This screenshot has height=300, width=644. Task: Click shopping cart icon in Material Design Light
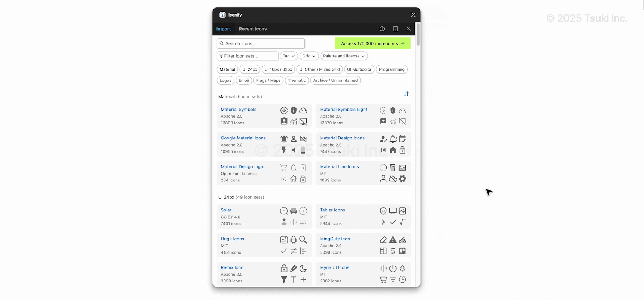(x=284, y=168)
